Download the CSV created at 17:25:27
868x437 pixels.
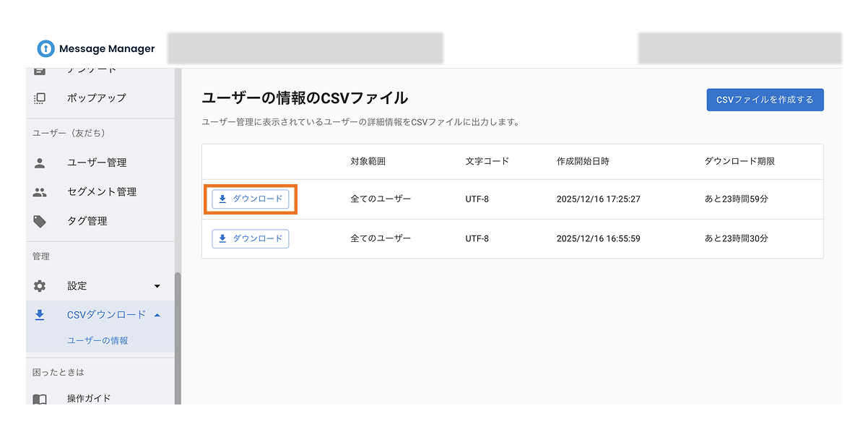pyautogui.click(x=249, y=199)
